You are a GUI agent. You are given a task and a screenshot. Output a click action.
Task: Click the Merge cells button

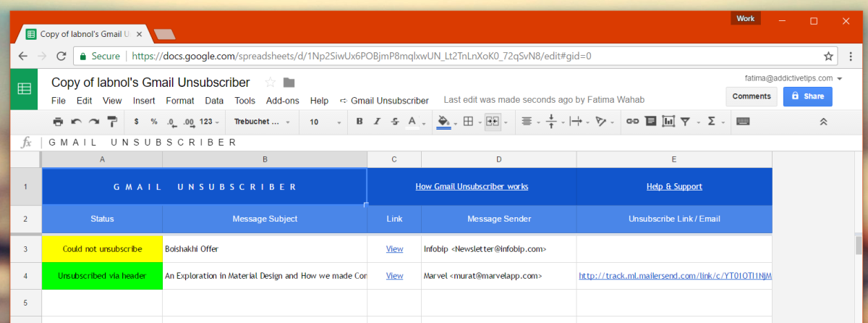(492, 122)
